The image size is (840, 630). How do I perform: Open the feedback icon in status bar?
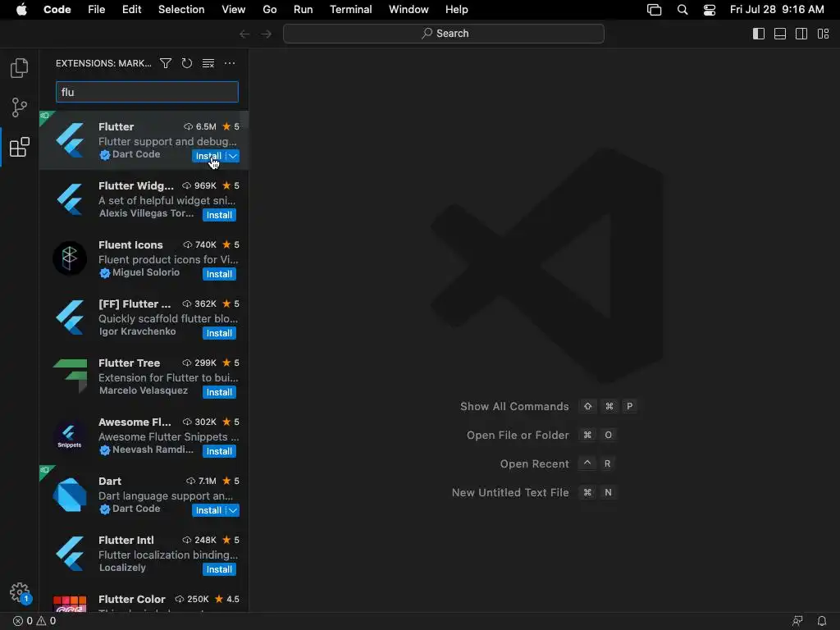point(797,621)
